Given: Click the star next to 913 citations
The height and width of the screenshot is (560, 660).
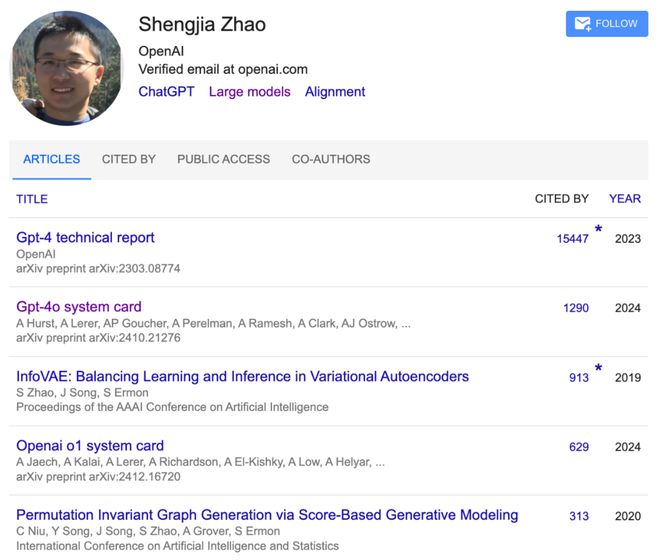Looking at the screenshot, I should tap(598, 369).
